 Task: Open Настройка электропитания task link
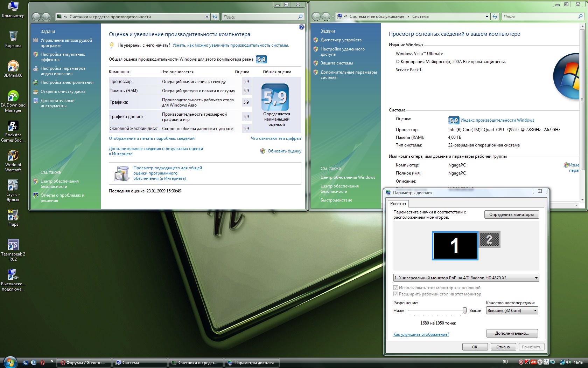point(67,82)
